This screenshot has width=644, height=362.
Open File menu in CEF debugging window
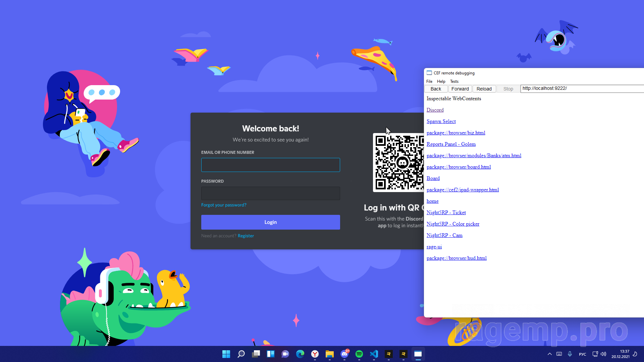(429, 81)
